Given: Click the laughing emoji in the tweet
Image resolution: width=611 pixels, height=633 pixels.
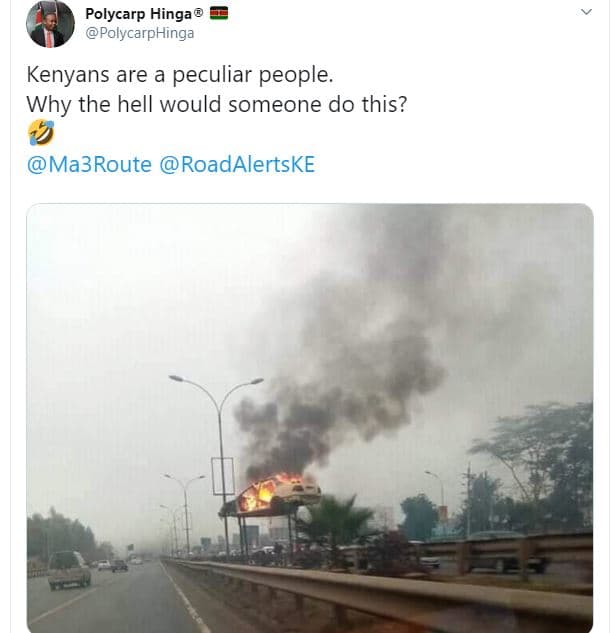Looking at the screenshot, I should pos(40,134).
